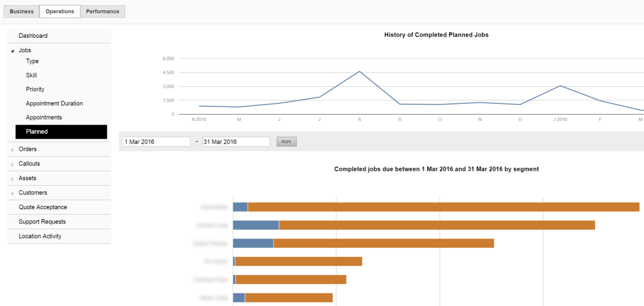This screenshot has height=306, width=644.
Task: Switch to the Business tab
Action: pos(22,11)
